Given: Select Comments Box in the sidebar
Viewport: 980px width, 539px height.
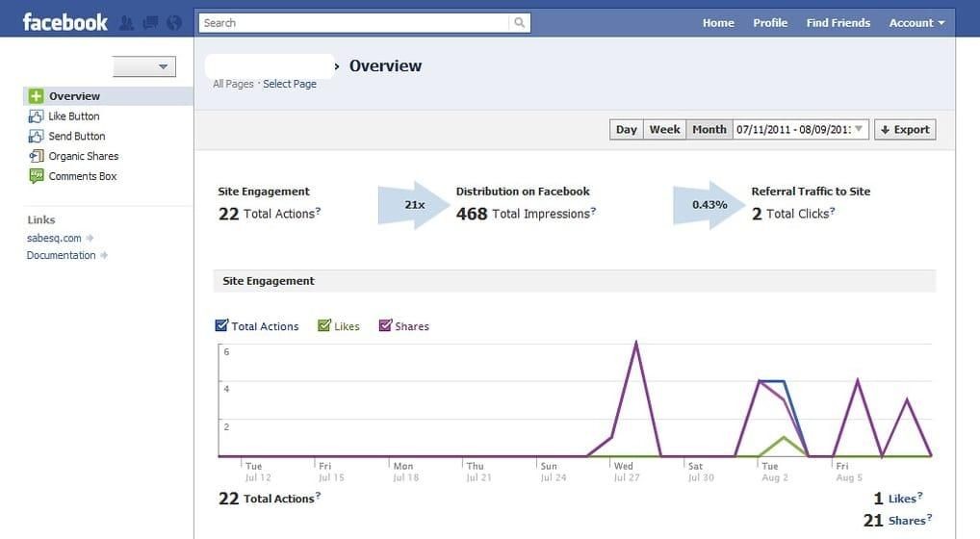Looking at the screenshot, I should pyautogui.click(x=83, y=176).
